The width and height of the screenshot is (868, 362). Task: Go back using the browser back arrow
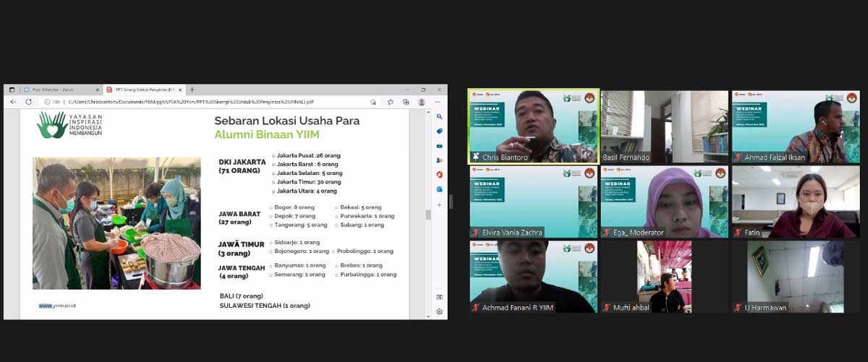pyautogui.click(x=13, y=102)
